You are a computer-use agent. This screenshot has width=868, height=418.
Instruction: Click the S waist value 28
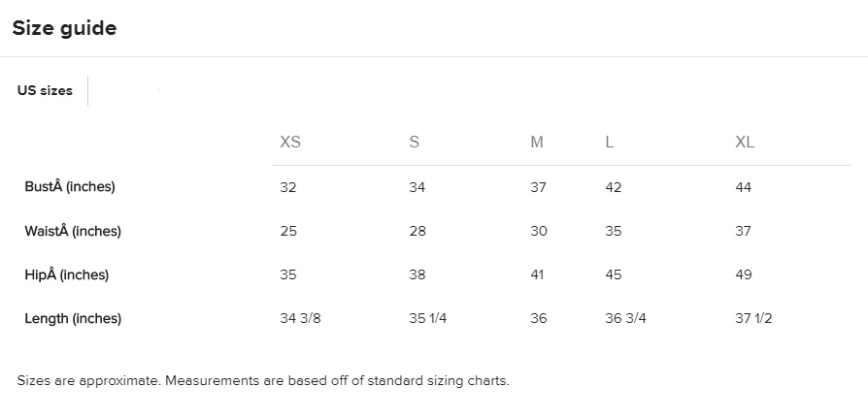(417, 231)
